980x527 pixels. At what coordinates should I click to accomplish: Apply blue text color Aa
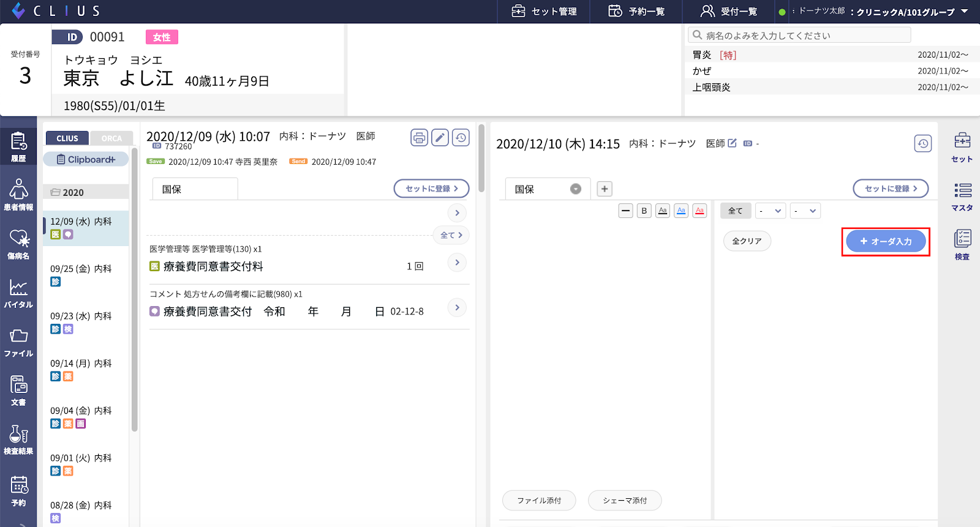(x=681, y=211)
